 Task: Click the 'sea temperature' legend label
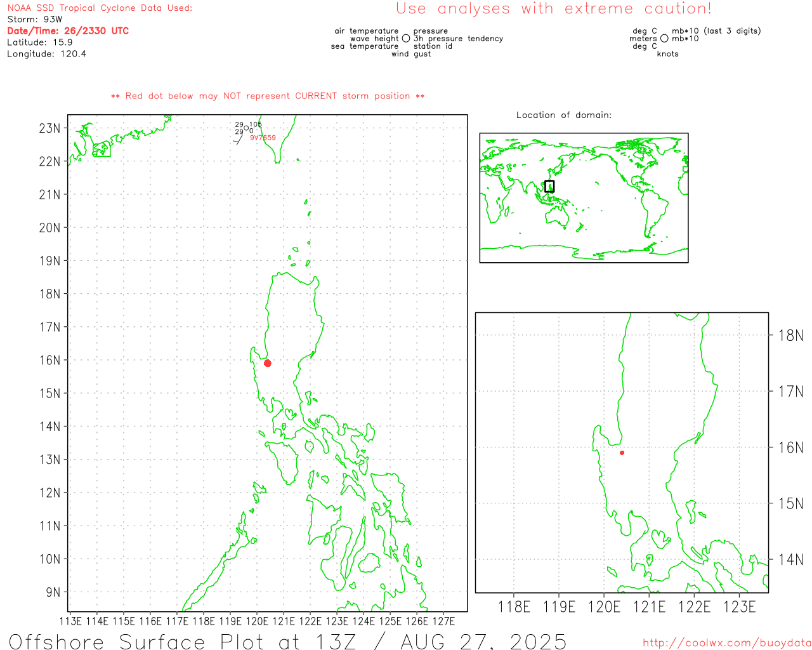365,46
